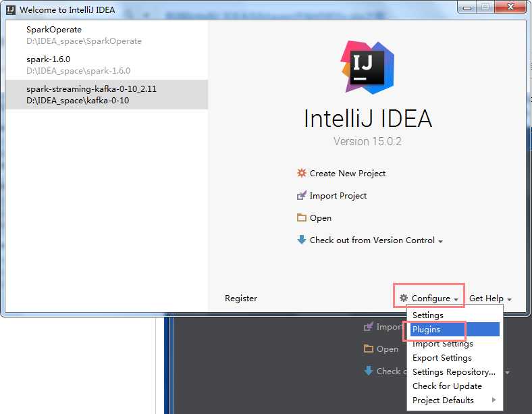Choose Settings from the Configure menu

[454, 315]
